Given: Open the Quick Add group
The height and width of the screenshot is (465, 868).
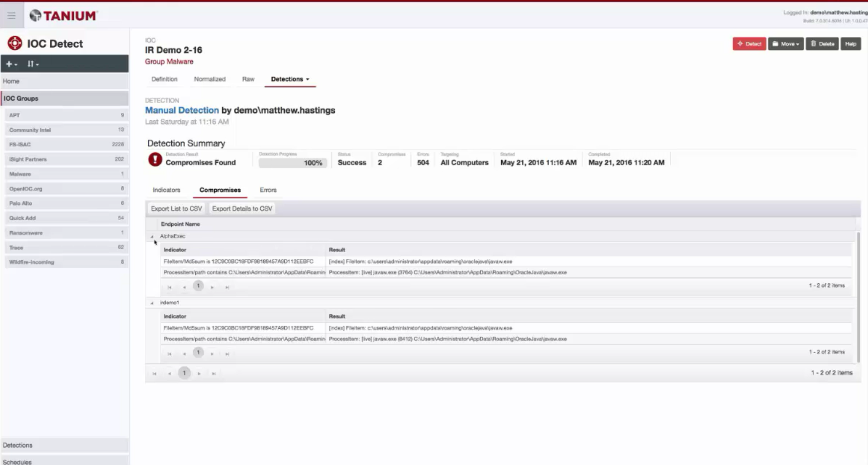Looking at the screenshot, I should [67, 218].
